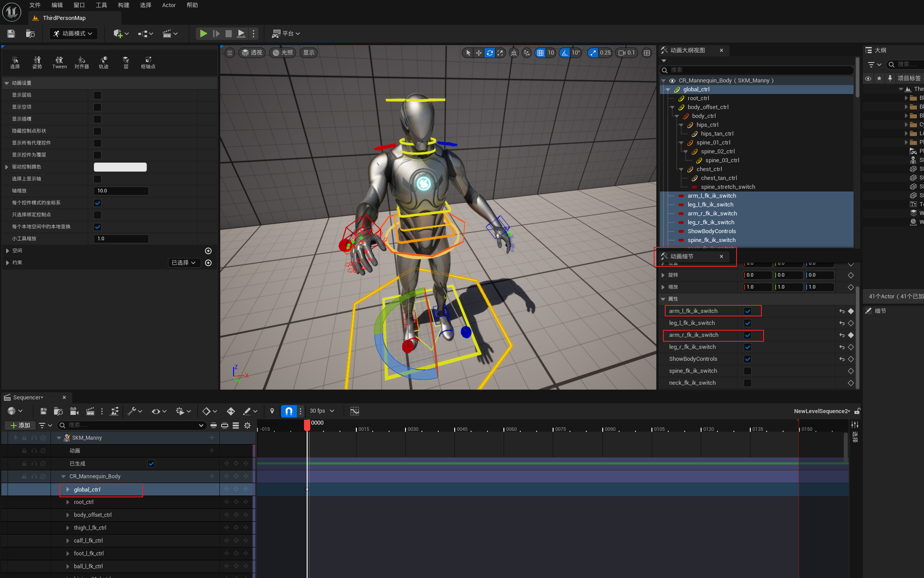Expand the global_ctrl track in Sequencer
Viewport: 924px width, 578px height.
coord(68,490)
